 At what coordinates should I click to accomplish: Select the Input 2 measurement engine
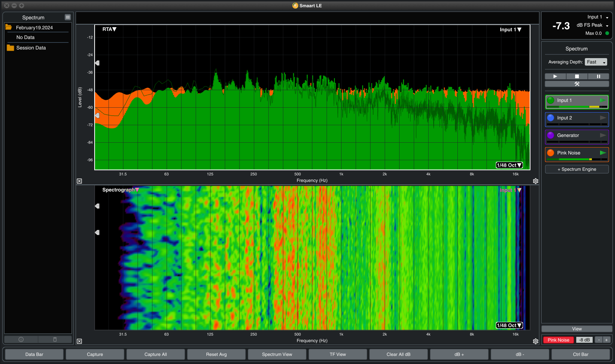(x=577, y=119)
